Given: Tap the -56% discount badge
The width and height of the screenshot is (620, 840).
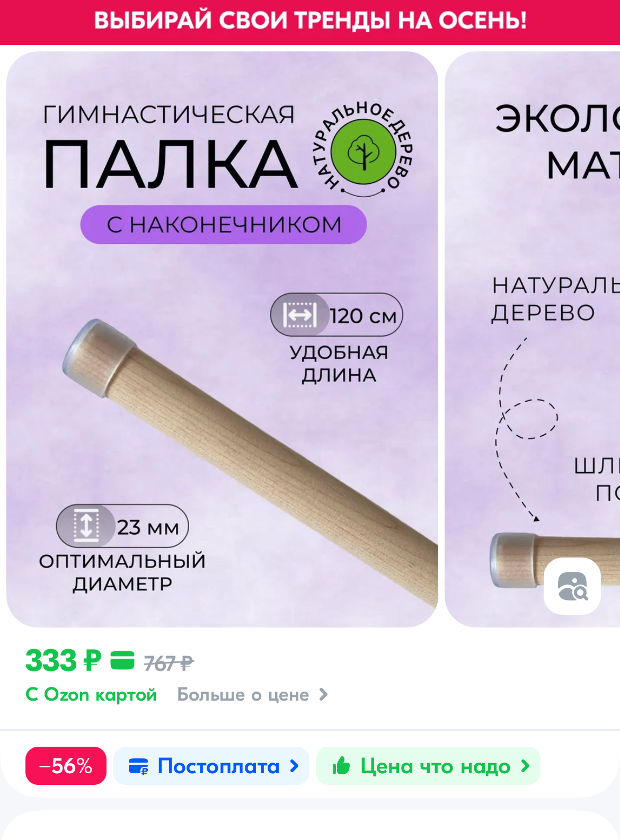Looking at the screenshot, I should 66,766.
